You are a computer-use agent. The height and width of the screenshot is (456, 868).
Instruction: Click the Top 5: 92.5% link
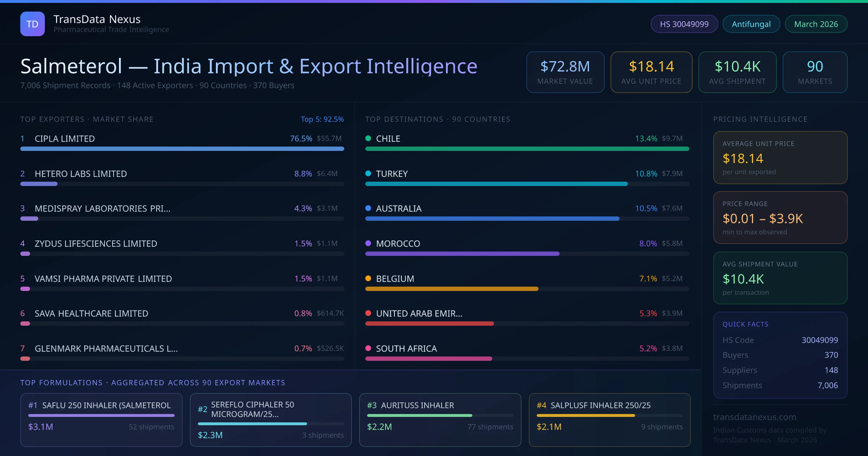(322, 119)
